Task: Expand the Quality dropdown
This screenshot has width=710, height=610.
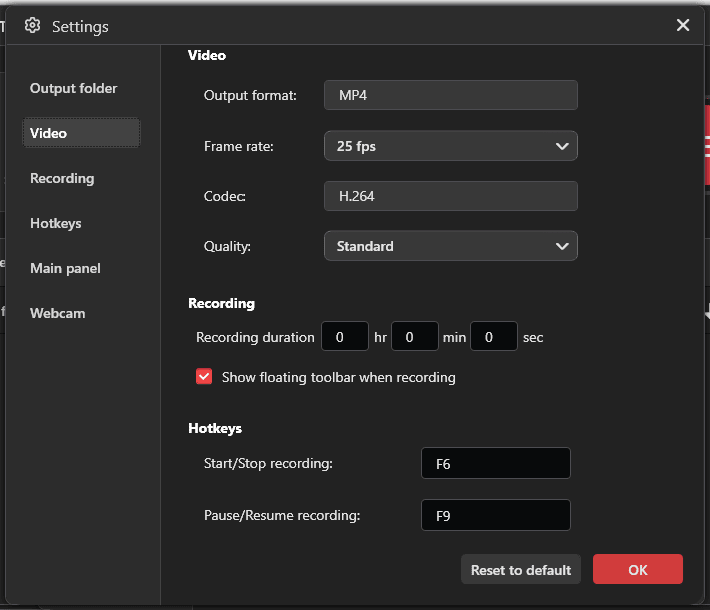Action: [x=451, y=246]
